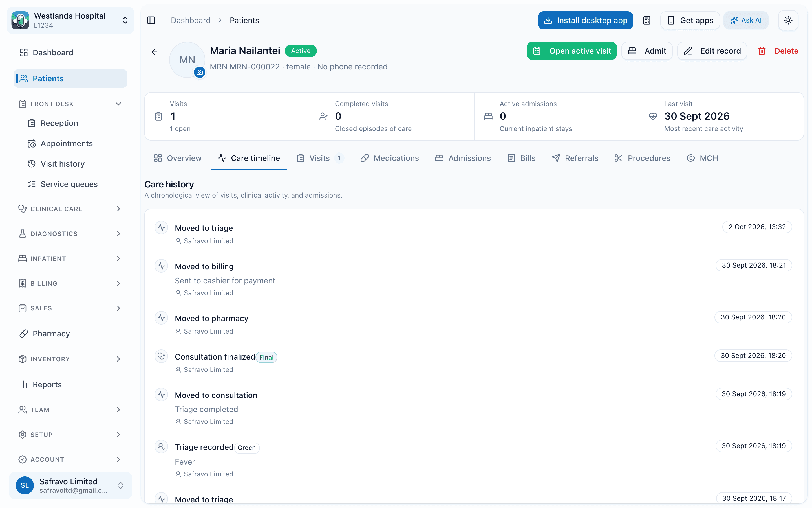
Task: Click Dashboard breadcrumb link
Action: coord(191,21)
